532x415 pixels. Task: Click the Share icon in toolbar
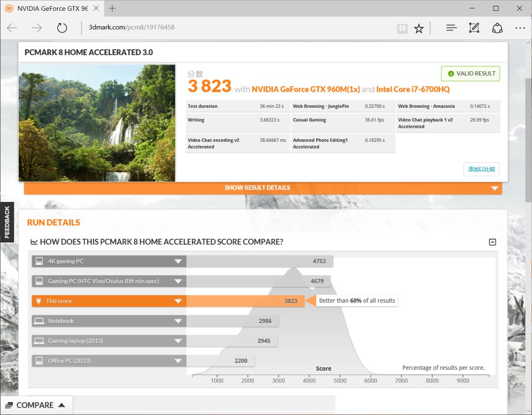(497, 28)
